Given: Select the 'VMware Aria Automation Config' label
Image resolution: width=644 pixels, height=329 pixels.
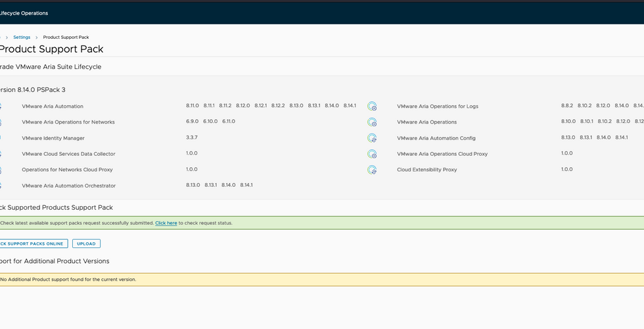Looking at the screenshot, I should [x=436, y=138].
